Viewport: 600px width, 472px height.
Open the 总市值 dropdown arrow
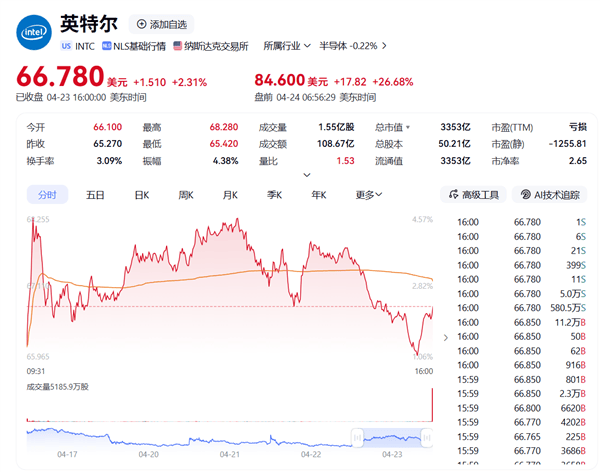[x=408, y=127]
